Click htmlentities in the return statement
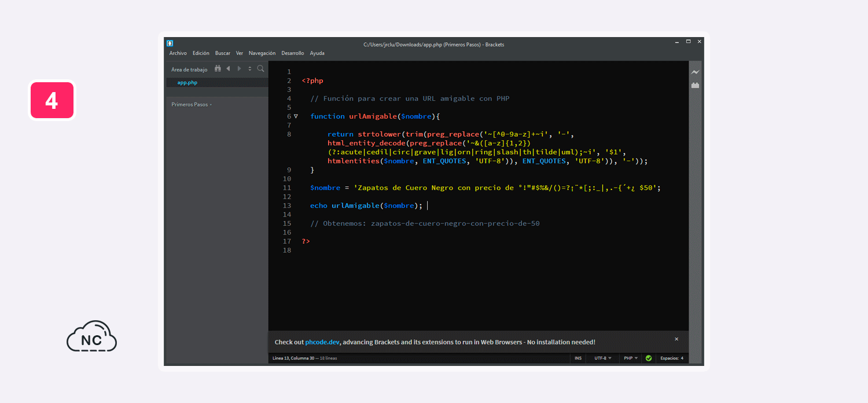 pos(353,162)
